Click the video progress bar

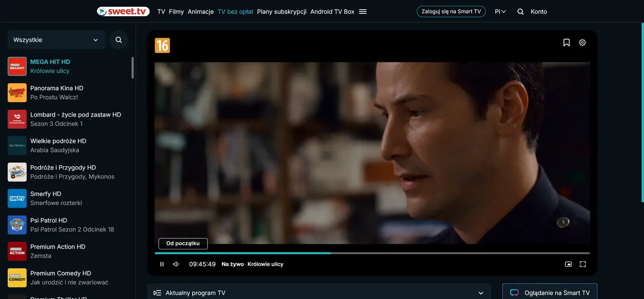tap(372, 253)
